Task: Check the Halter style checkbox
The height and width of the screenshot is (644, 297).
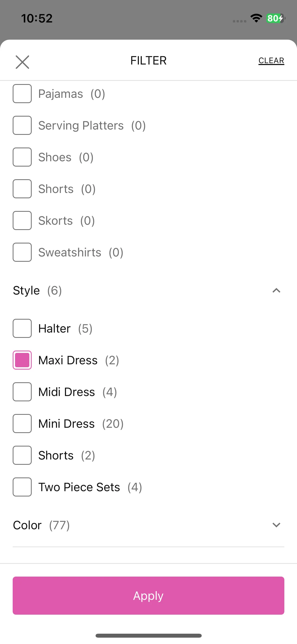Action: 22,328
